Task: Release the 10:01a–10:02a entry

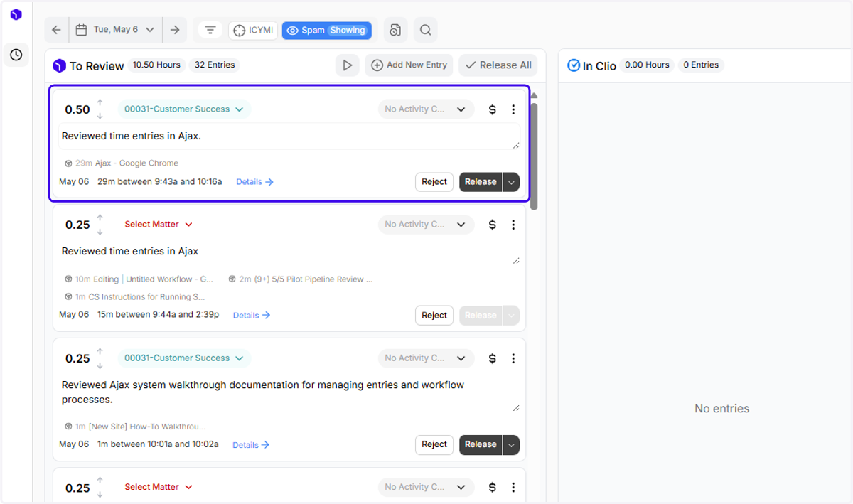Action: [x=481, y=445]
